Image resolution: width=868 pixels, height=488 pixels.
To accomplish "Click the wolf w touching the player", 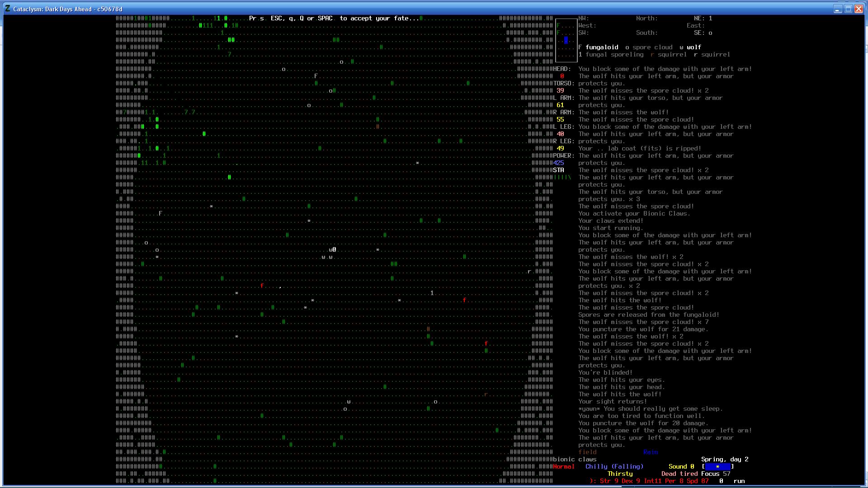I will 330,249.
